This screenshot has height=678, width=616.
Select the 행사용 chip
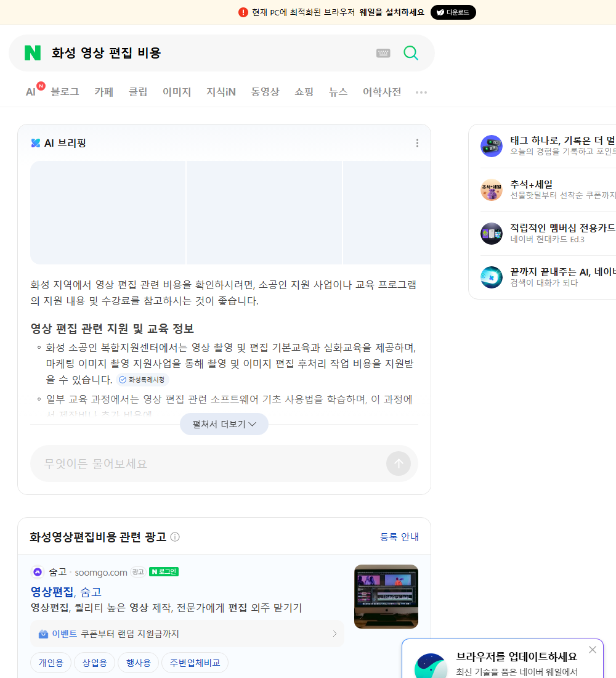(139, 663)
